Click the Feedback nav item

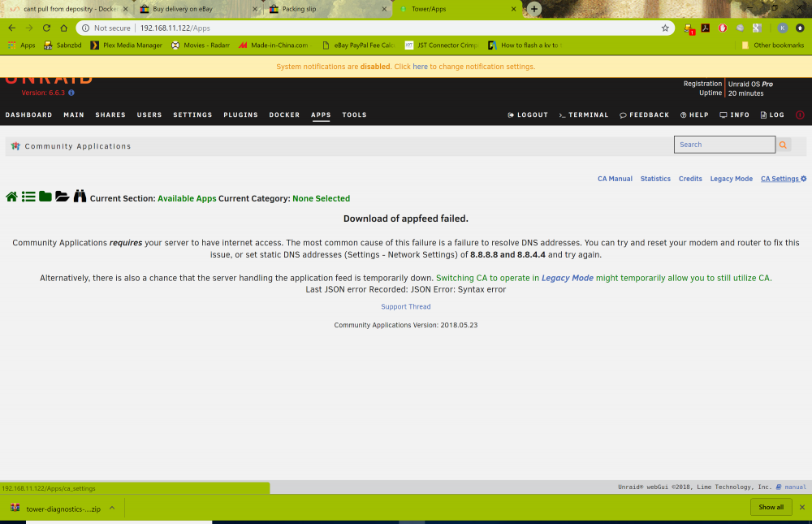644,115
